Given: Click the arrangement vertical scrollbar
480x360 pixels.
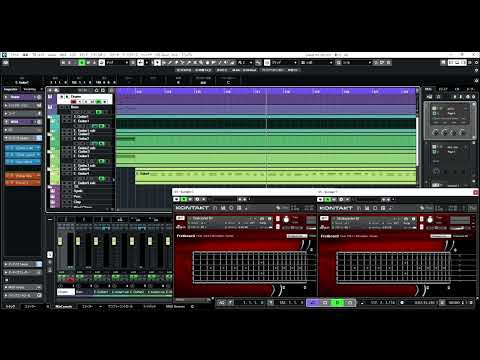Looking at the screenshot, I should [418, 142].
